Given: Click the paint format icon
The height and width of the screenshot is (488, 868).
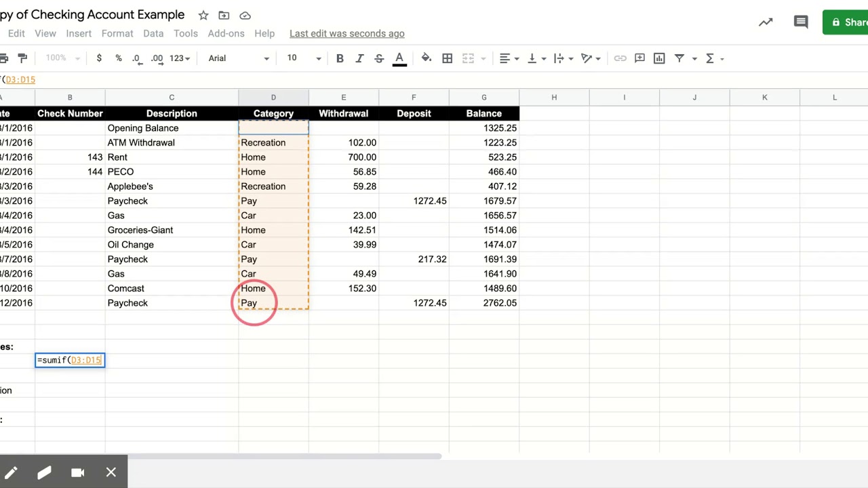Looking at the screenshot, I should [22, 58].
